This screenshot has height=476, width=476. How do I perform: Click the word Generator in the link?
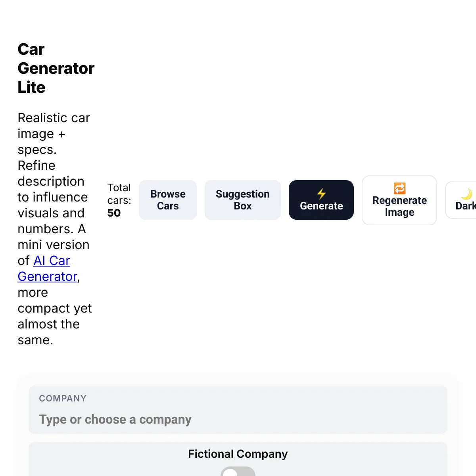coord(48,276)
